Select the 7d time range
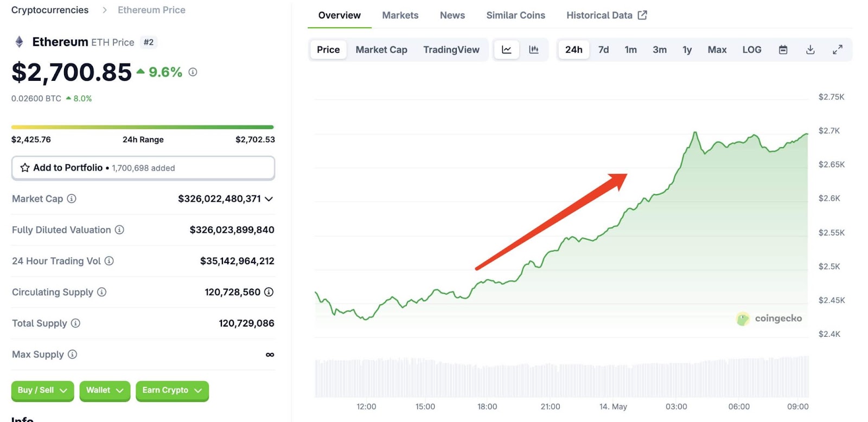The width and height of the screenshot is (868, 422). 604,49
